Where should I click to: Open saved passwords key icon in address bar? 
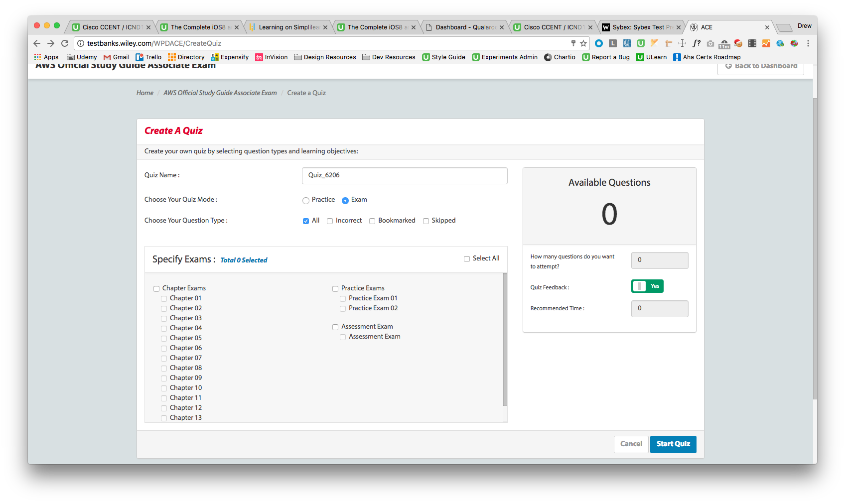click(x=573, y=43)
